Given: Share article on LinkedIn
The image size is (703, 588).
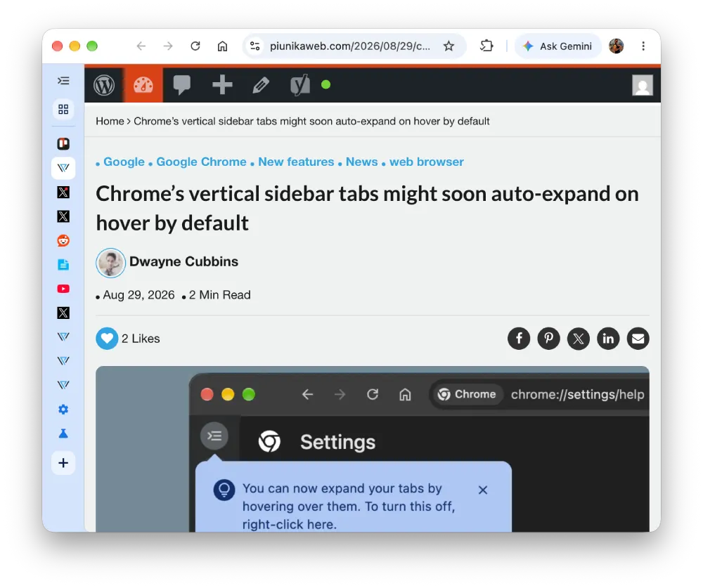Looking at the screenshot, I should 608,339.
